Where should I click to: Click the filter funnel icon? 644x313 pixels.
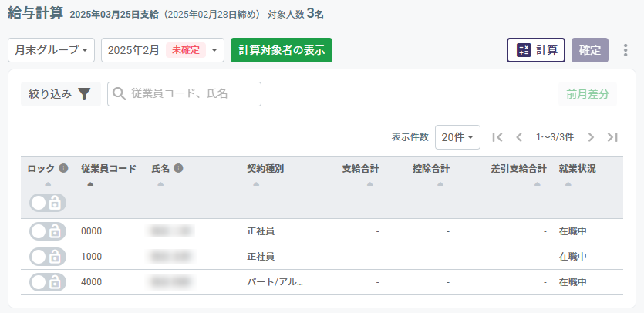tap(85, 94)
